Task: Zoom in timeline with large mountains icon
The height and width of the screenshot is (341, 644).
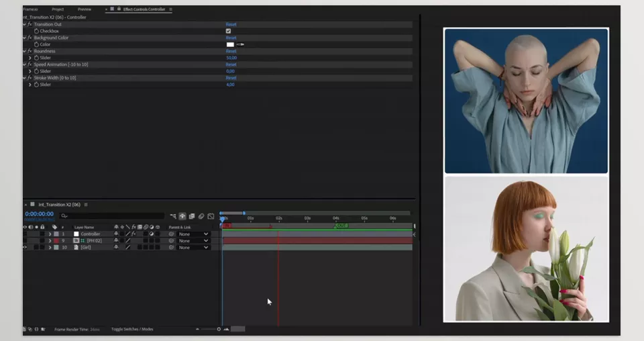Action: point(226,329)
